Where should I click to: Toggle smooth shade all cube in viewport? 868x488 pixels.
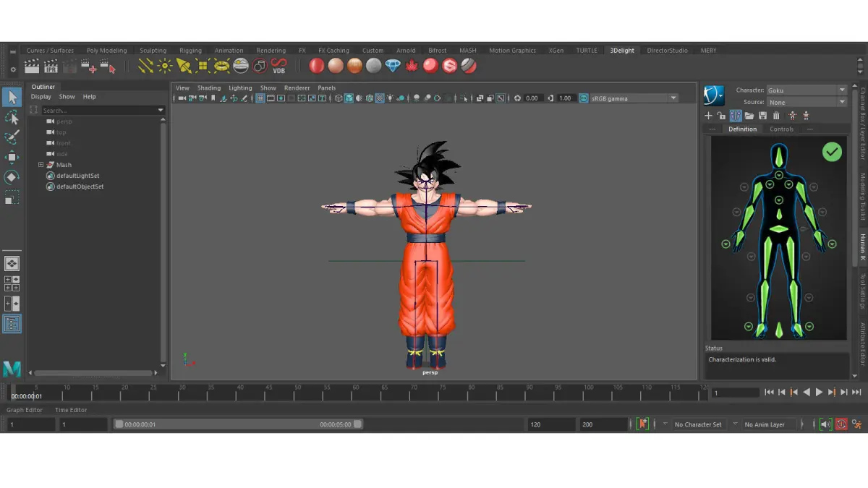point(349,98)
